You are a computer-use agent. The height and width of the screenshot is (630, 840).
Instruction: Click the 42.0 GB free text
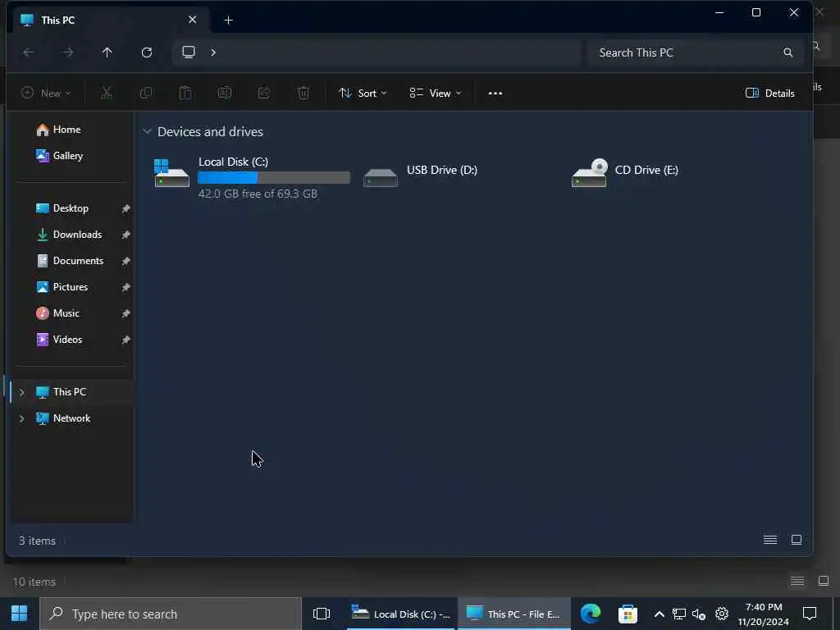(x=258, y=194)
